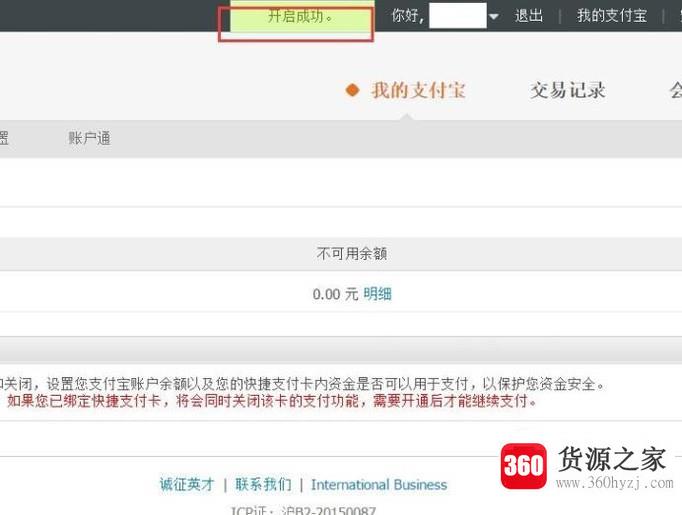Click the 明细 link next to 0.00 元
The image size is (682, 515).
[x=378, y=294]
